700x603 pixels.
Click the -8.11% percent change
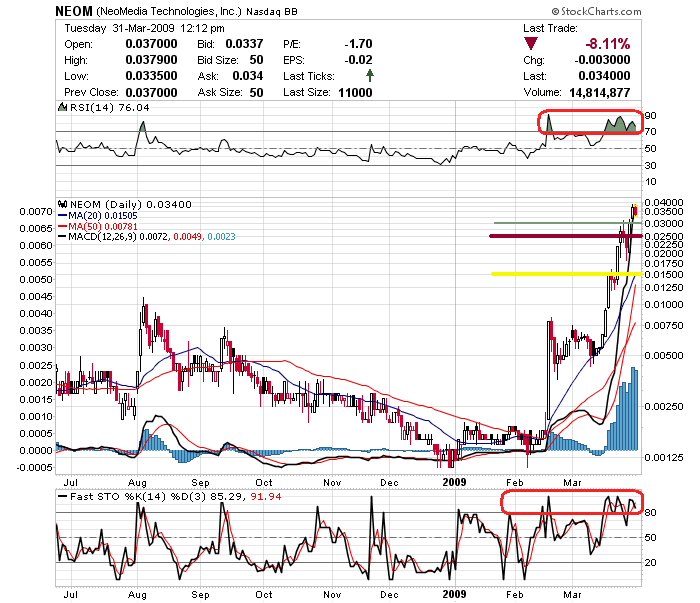(x=608, y=44)
